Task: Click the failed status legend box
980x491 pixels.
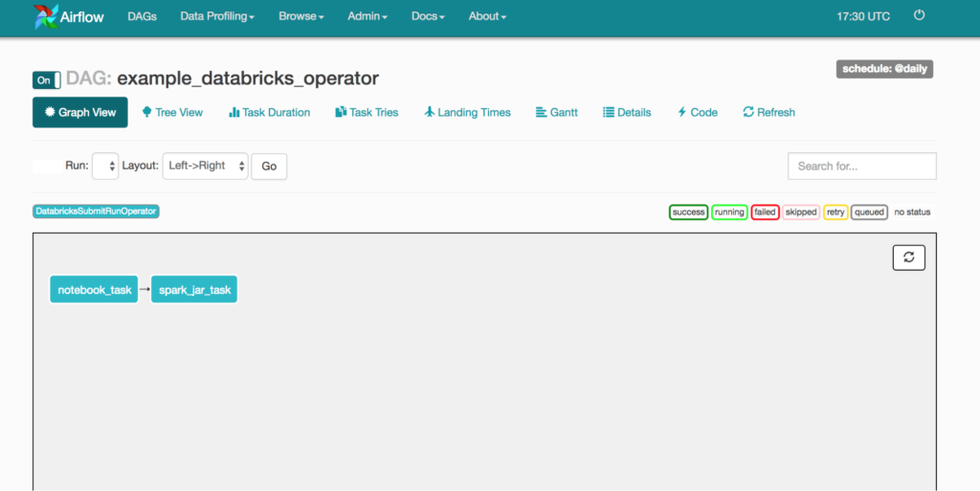Action: pyautogui.click(x=765, y=212)
